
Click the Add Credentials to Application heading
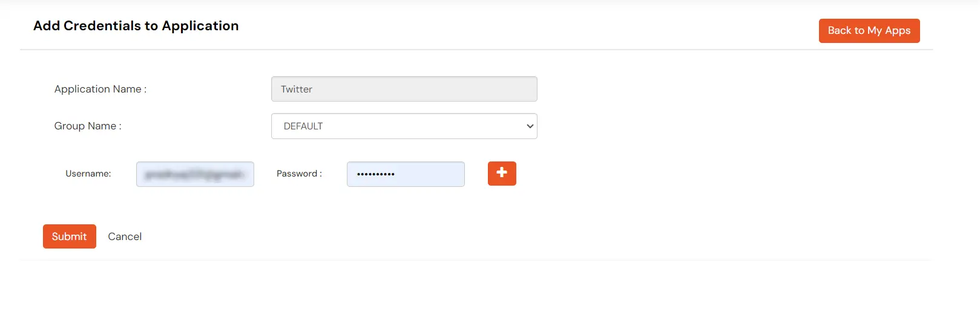pos(136,26)
